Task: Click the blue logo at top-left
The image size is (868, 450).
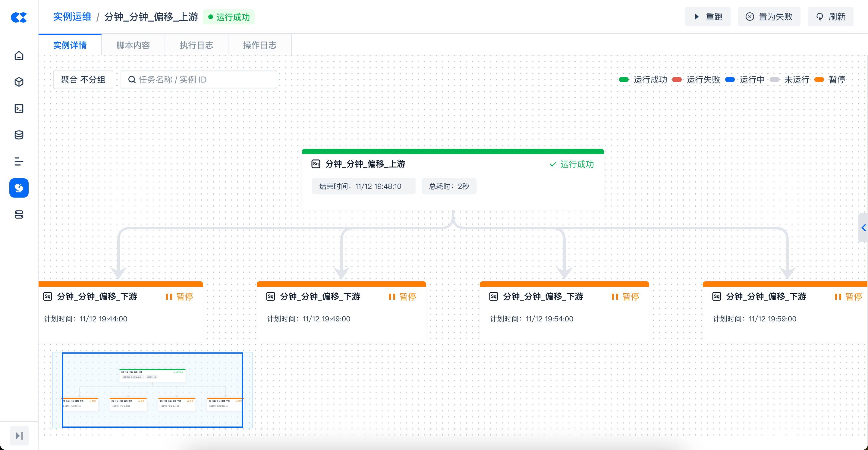Action: tap(19, 17)
